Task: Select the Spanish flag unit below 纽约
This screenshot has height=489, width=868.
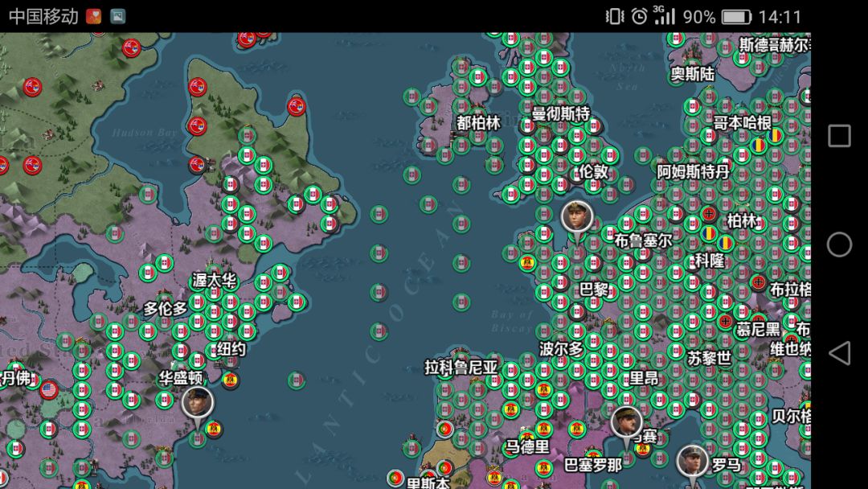Action: (x=230, y=380)
